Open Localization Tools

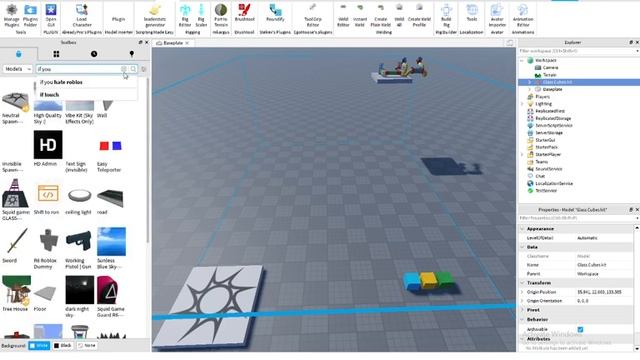(472, 13)
